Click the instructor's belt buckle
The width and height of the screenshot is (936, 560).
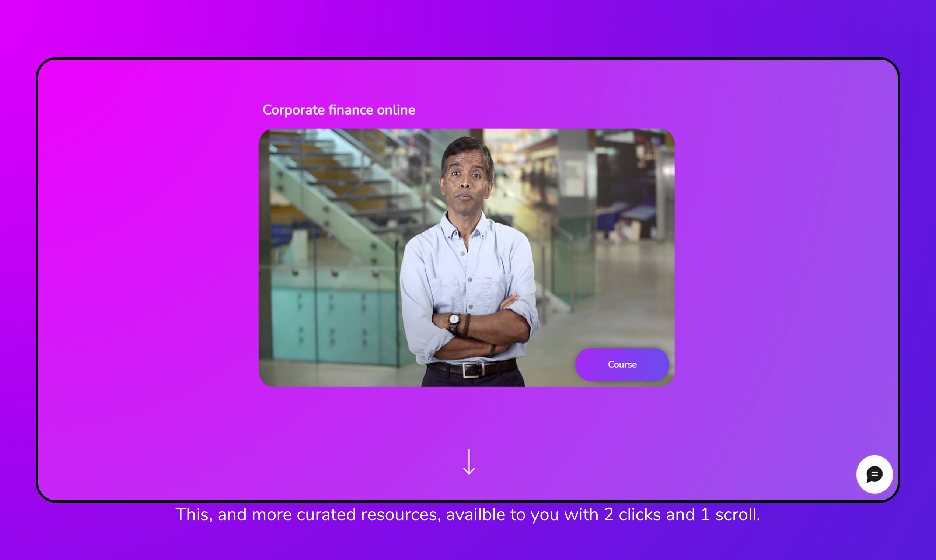click(472, 370)
